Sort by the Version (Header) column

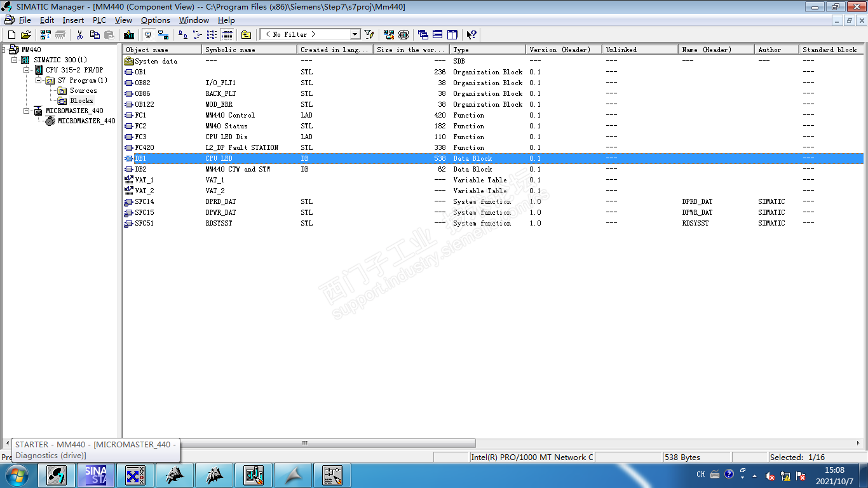point(564,50)
